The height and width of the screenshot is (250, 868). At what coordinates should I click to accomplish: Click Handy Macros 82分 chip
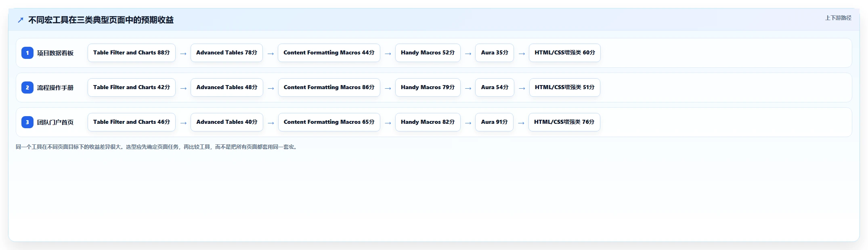[428, 122]
